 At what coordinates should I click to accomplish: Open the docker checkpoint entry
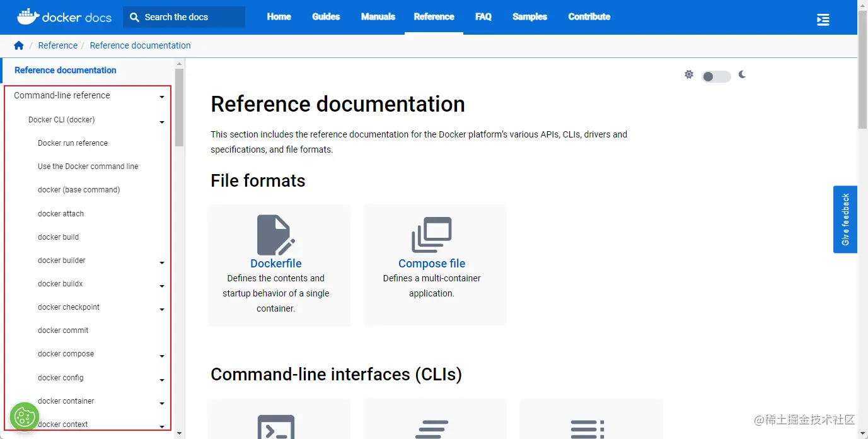(x=69, y=307)
